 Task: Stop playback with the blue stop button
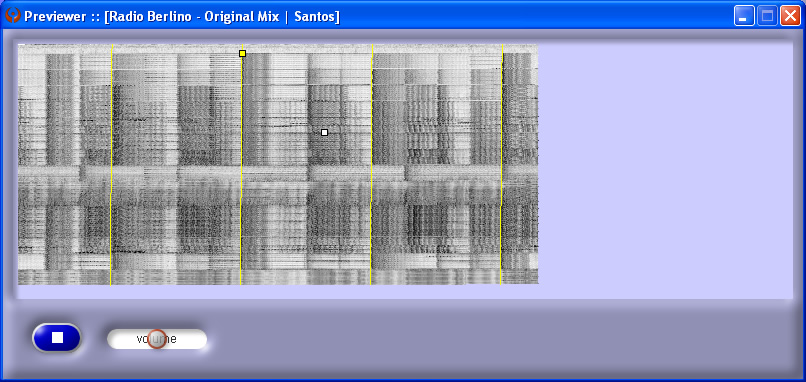57,338
